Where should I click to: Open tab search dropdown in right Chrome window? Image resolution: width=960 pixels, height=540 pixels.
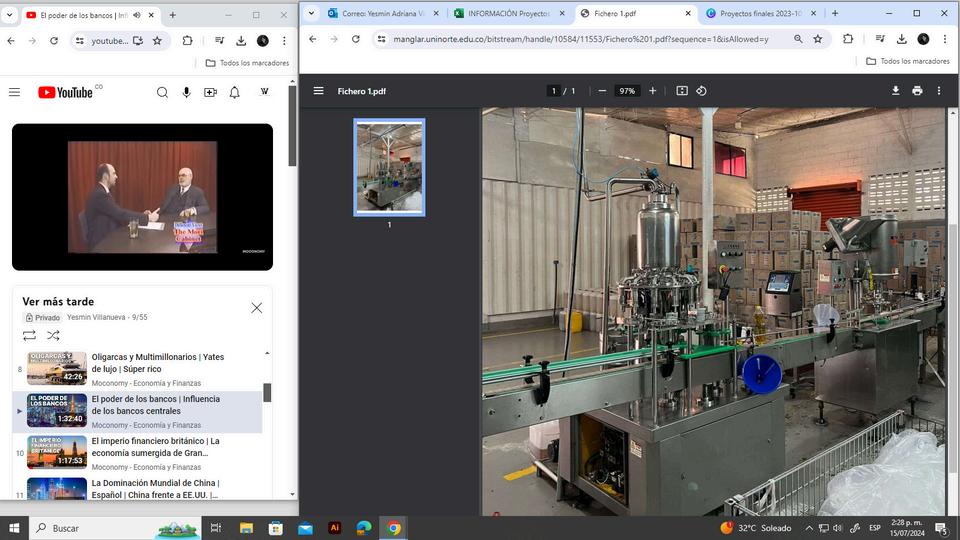[x=311, y=13]
